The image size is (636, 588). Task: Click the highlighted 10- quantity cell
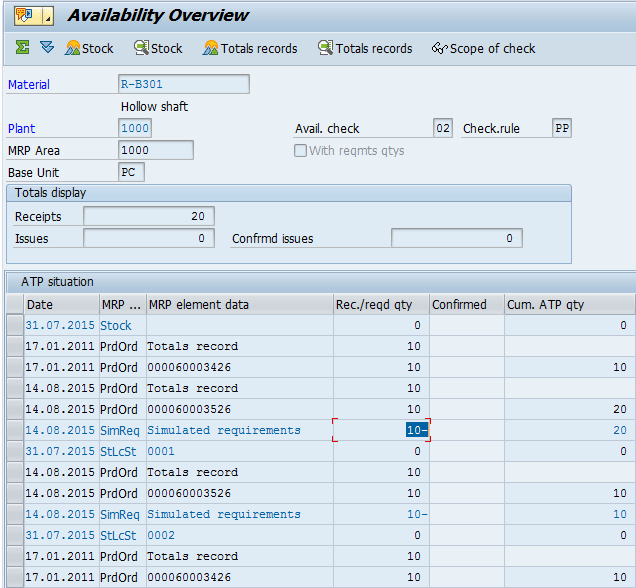point(381,430)
